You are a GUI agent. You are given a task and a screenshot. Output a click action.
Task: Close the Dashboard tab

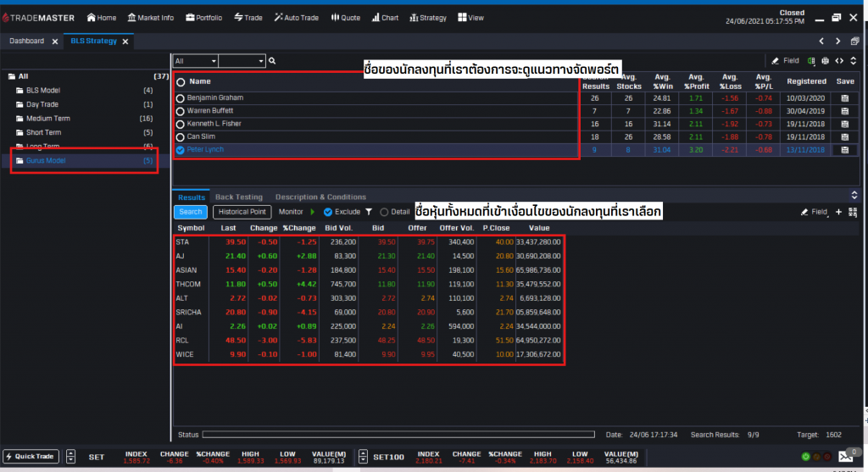point(55,42)
